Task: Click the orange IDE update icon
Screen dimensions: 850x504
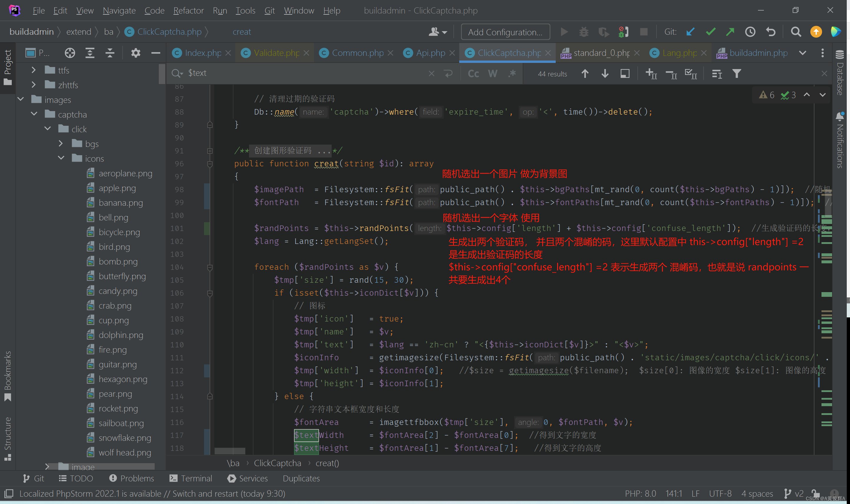Action: [x=816, y=32]
